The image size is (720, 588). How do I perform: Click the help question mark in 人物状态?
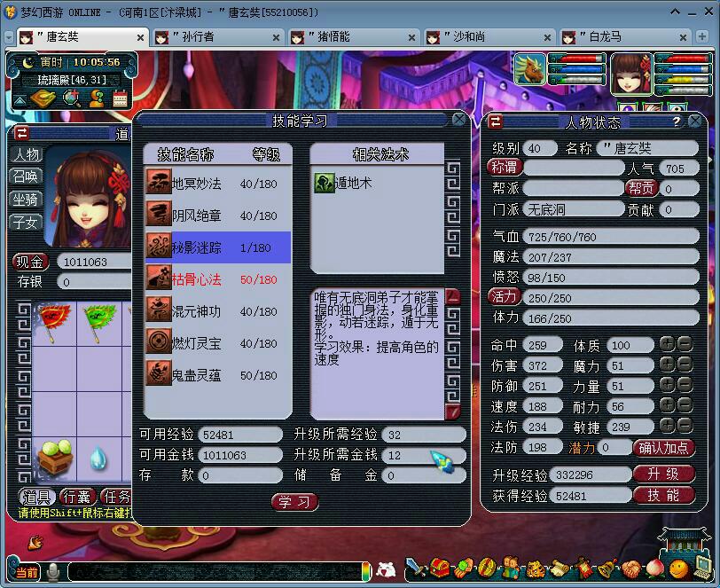click(x=676, y=122)
